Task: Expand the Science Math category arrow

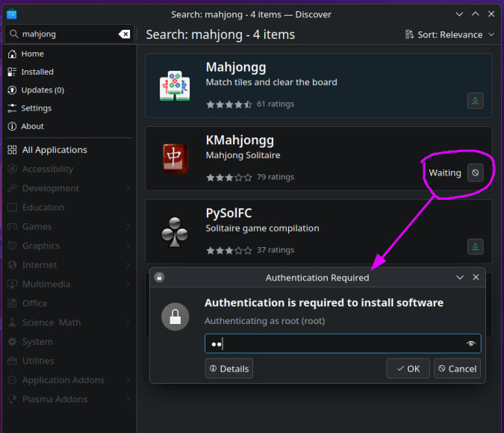Action: pos(128,323)
